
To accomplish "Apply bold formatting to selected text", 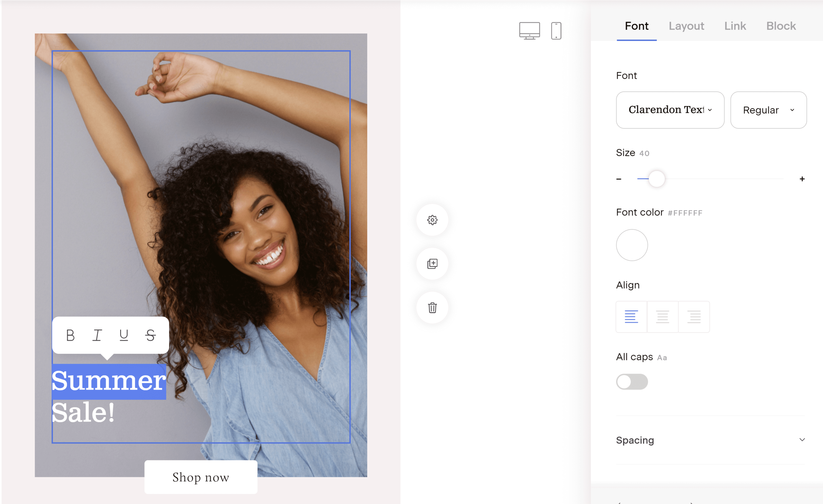I will point(70,335).
